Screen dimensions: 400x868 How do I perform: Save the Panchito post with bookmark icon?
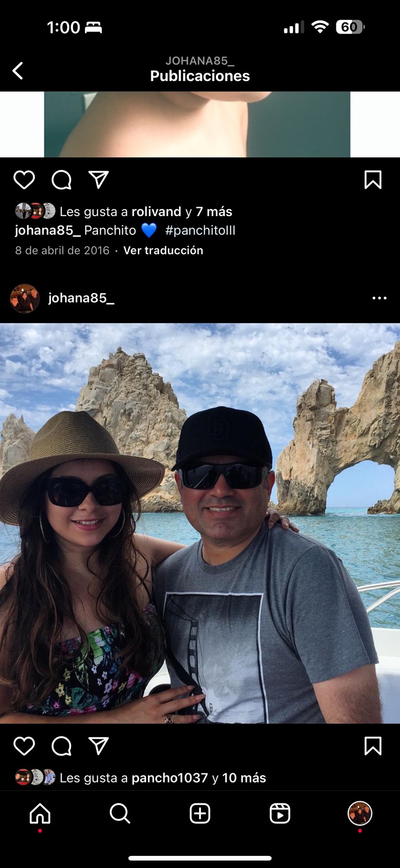pos(373,180)
